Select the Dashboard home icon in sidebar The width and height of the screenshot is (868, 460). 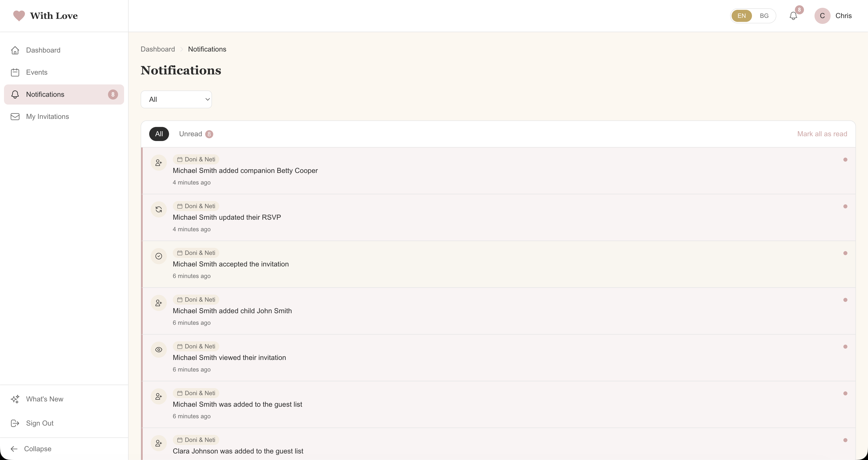tap(16, 50)
